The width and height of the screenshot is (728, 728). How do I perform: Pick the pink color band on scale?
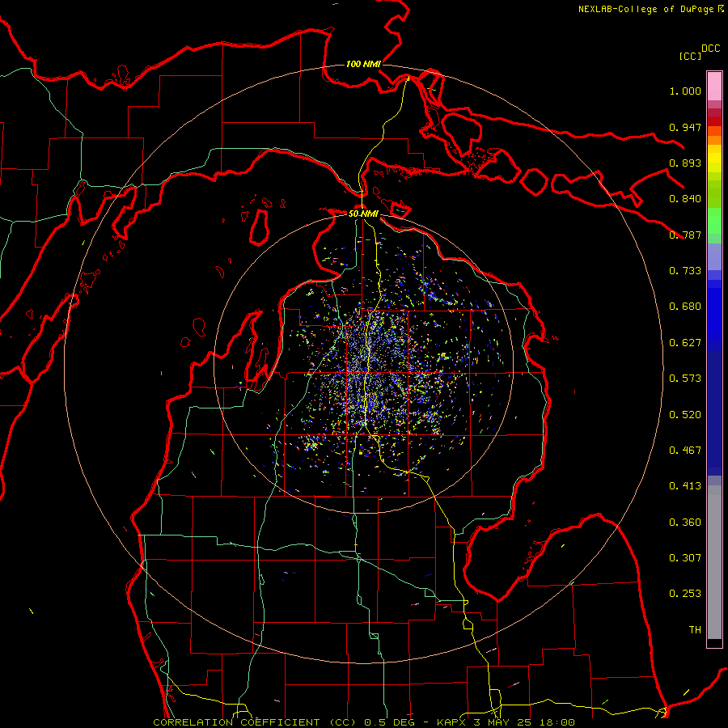point(714,87)
